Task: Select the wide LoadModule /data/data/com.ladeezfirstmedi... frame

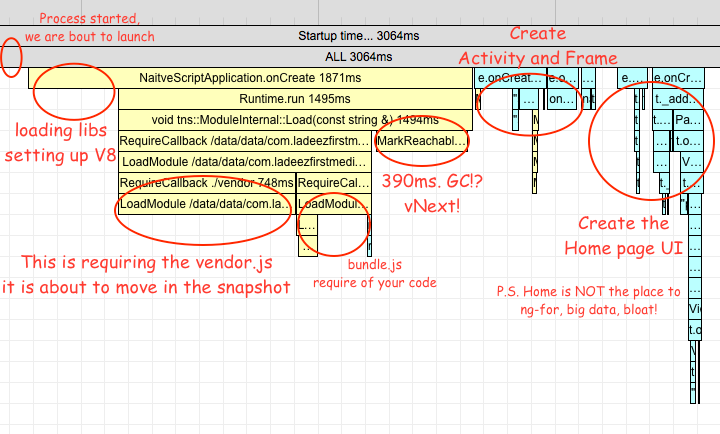Action: pos(245,162)
